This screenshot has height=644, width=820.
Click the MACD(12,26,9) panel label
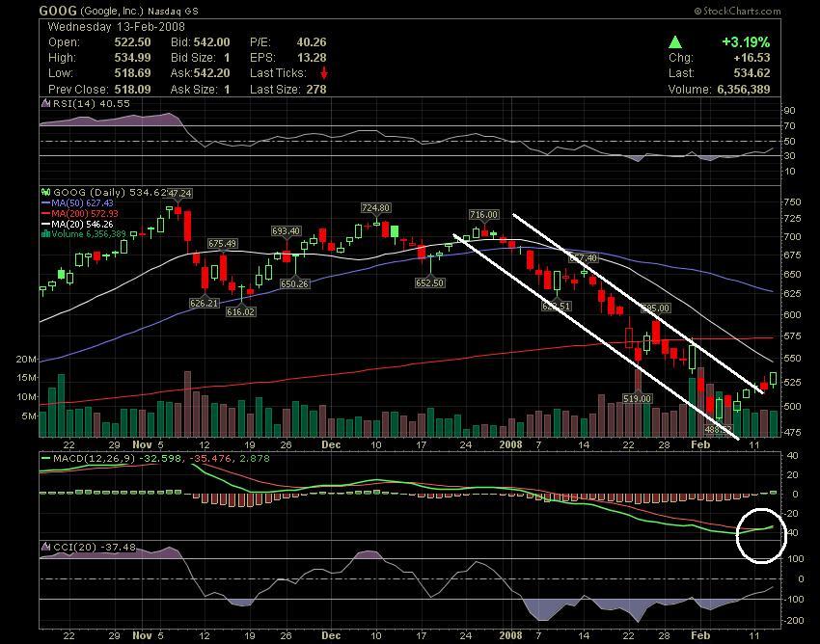[x=95, y=459]
